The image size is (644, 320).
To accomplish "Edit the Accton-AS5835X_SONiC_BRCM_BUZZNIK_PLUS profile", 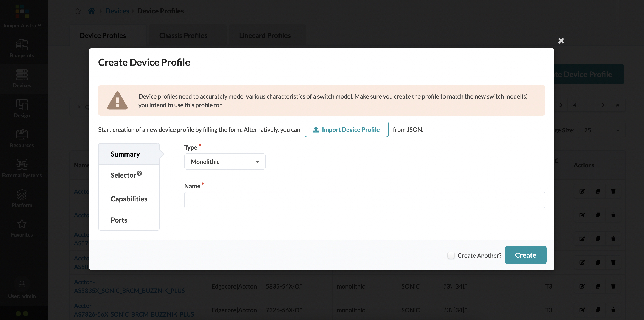I will click(582, 286).
